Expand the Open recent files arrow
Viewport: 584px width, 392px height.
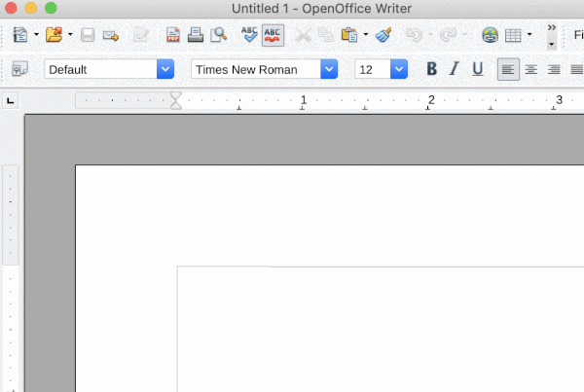pos(70,35)
